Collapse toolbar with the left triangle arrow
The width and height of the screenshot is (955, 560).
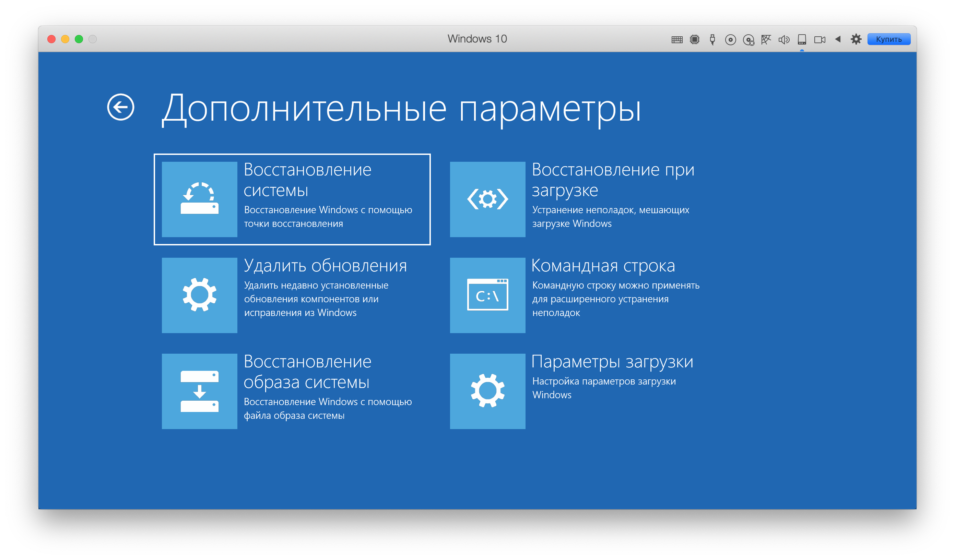coord(838,39)
